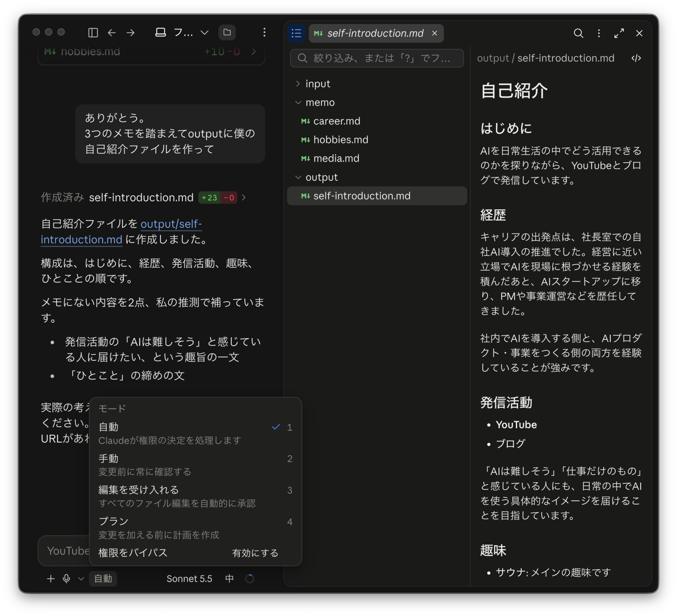Click the plus attach icon below input
The height and width of the screenshot is (616, 677).
pos(51,579)
